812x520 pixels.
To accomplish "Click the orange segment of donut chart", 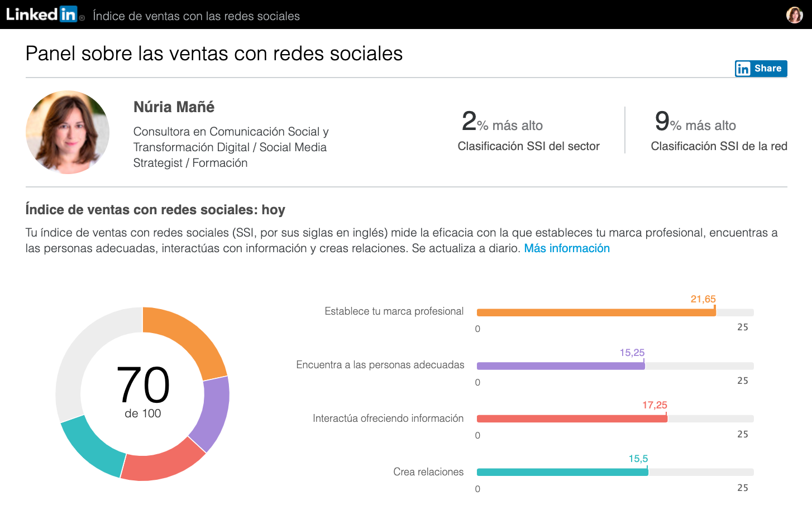I will click(x=190, y=337).
